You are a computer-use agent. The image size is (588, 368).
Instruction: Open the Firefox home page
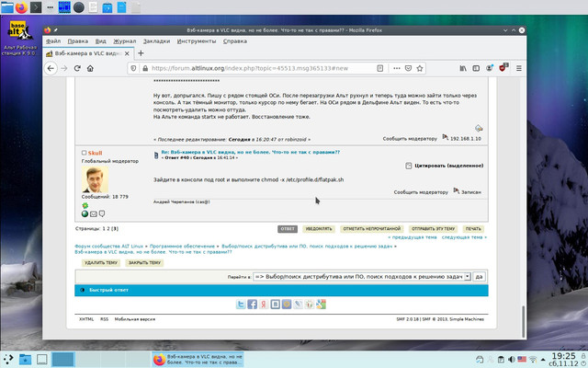(x=90, y=68)
